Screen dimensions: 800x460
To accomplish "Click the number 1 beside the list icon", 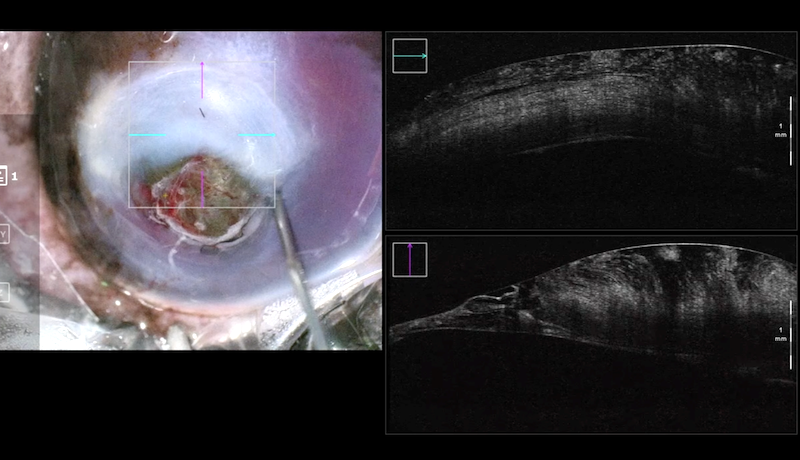I will pyautogui.click(x=15, y=176).
